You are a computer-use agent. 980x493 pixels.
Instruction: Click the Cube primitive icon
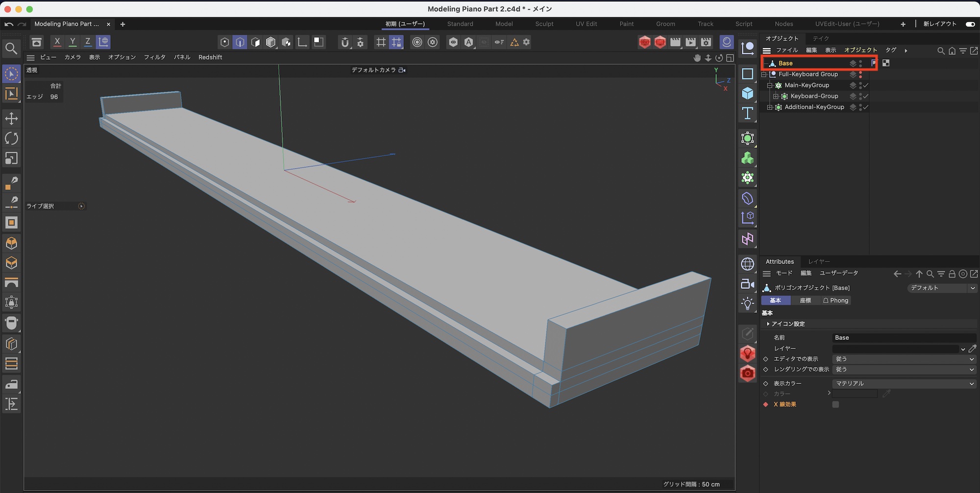pos(747,93)
